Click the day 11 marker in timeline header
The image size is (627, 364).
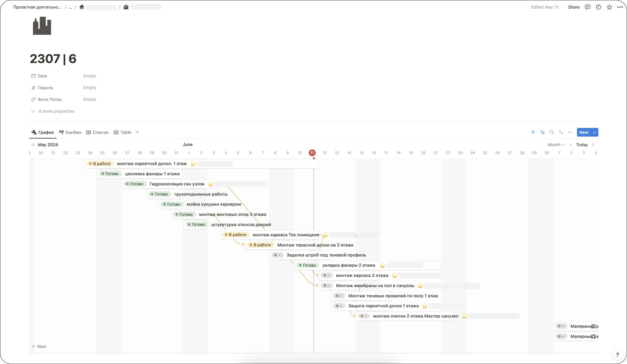[x=312, y=153]
